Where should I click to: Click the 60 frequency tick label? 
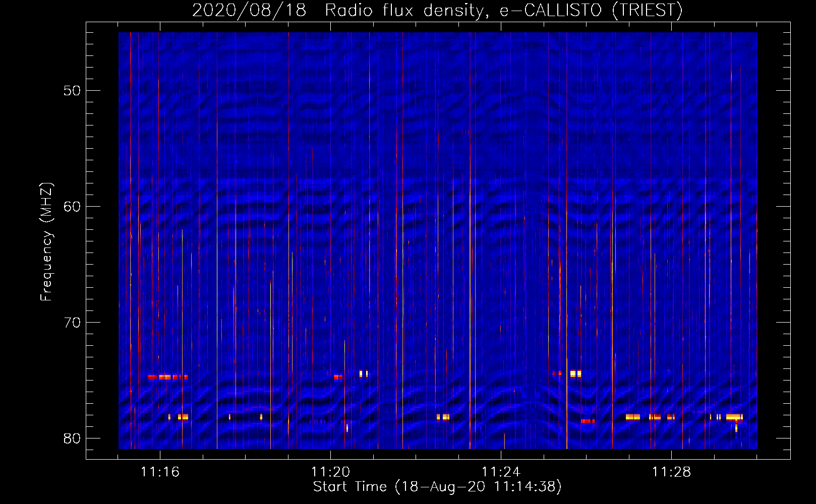pos(72,207)
